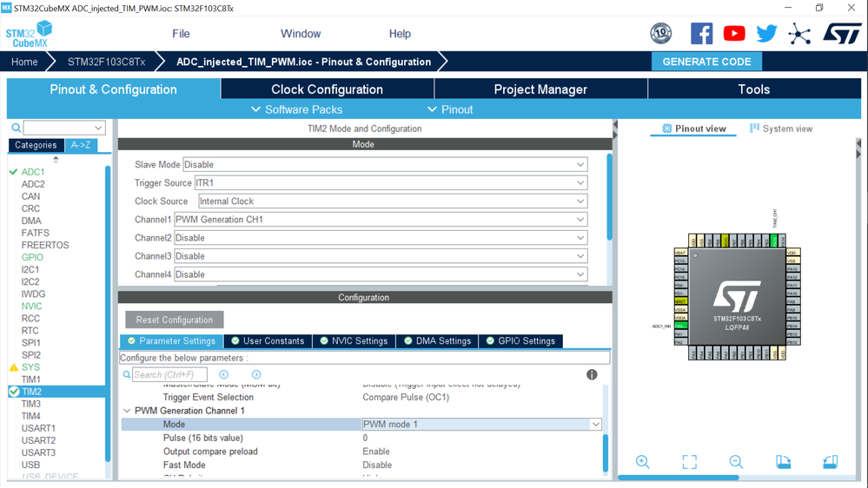This screenshot has width=868, height=488.
Task: Open the category search combo box
Action: coord(64,128)
